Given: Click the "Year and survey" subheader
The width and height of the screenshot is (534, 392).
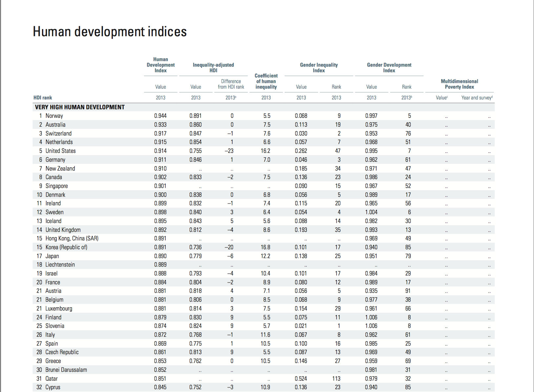Looking at the screenshot, I should [x=477, y=98].
